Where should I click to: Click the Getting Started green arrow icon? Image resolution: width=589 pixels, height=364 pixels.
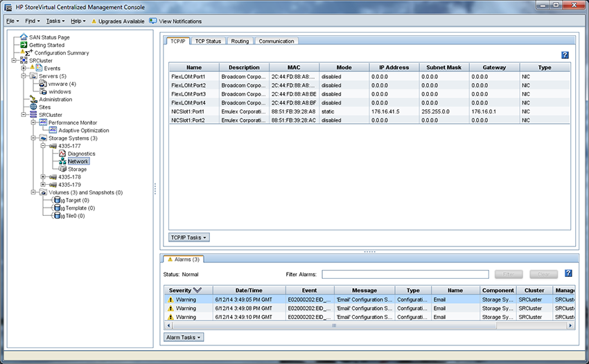24,45
